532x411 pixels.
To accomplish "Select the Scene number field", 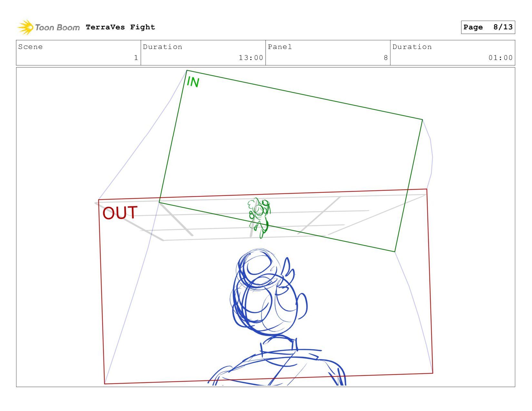I will (x=78, y=53).
